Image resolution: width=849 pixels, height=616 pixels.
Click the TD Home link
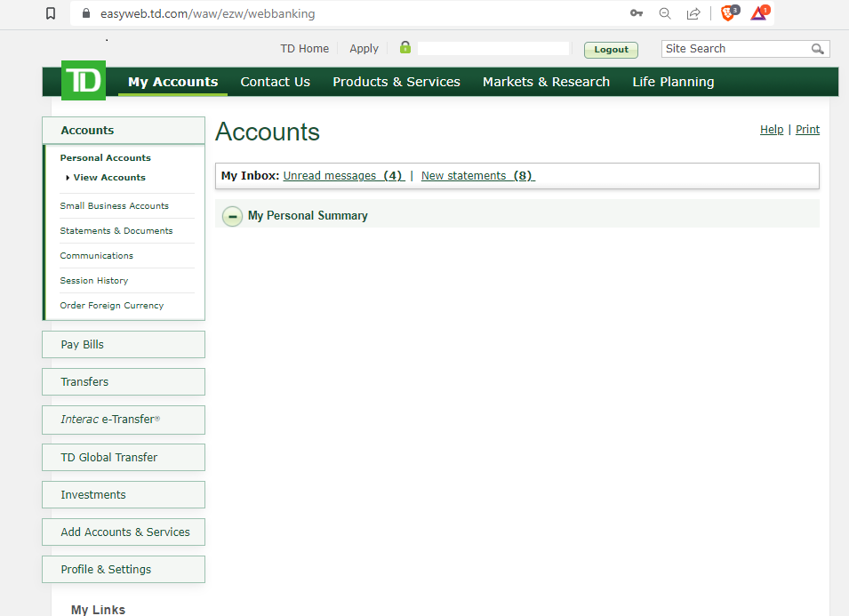[304, 49]
